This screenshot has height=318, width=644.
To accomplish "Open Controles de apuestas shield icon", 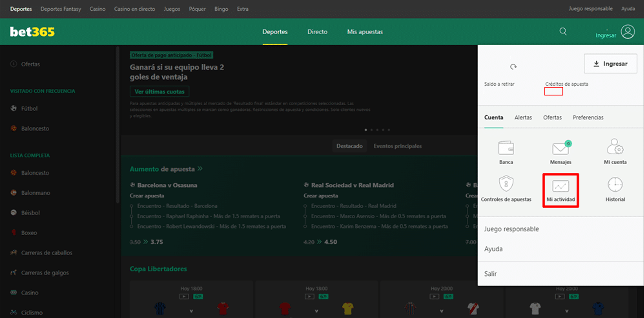I will click(x=506, y=184).
